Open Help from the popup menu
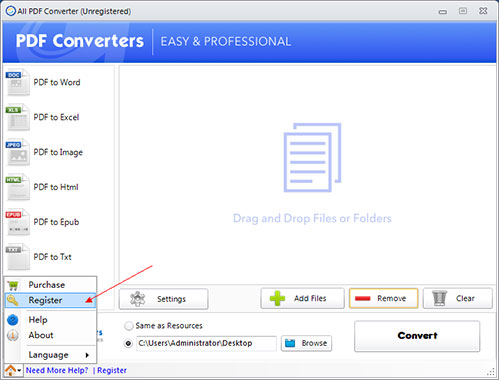The image size is (500, 380). click(51, 320)
